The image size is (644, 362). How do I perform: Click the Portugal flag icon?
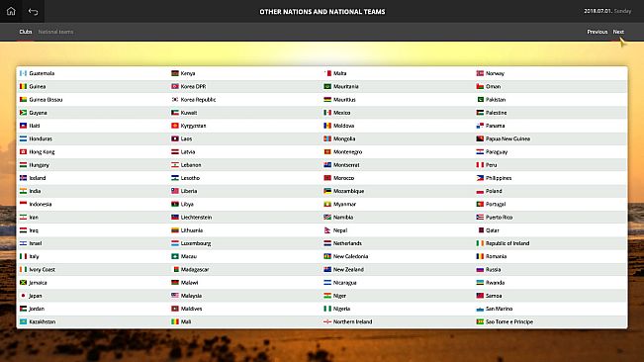coord(480,205)
